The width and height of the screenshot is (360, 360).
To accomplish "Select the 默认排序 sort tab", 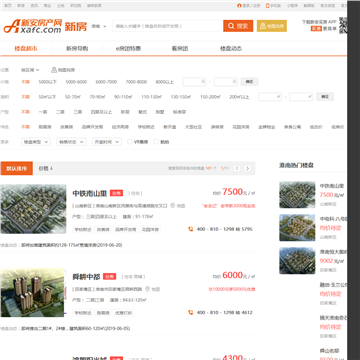I will pos(16,168).
